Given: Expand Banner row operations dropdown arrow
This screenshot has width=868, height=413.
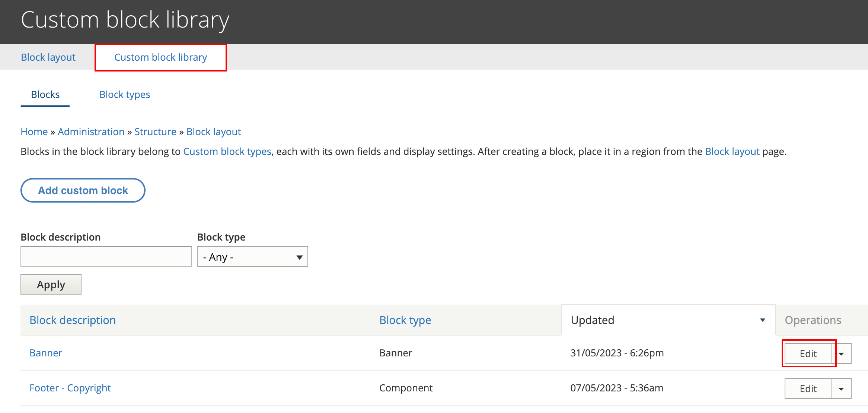Looking at the screenshot, I should coord(842,354).
